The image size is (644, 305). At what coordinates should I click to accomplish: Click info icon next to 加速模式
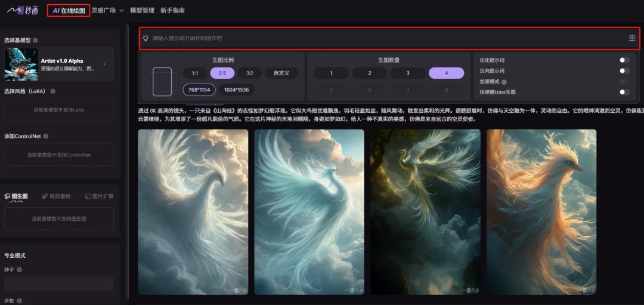pos(504,82)
